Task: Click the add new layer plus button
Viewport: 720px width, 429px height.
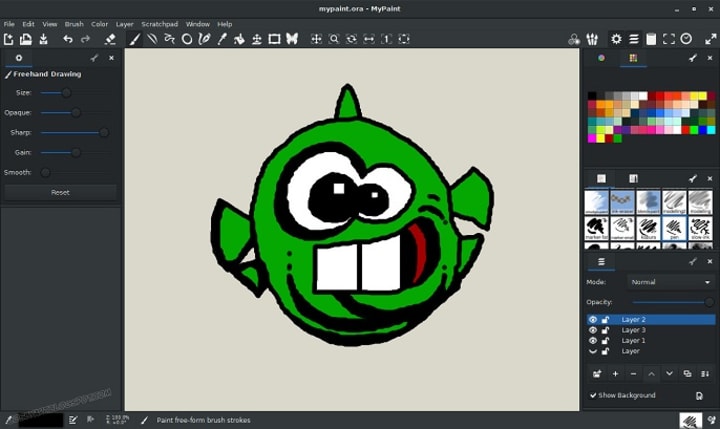Action: click(x=615, y=373)
